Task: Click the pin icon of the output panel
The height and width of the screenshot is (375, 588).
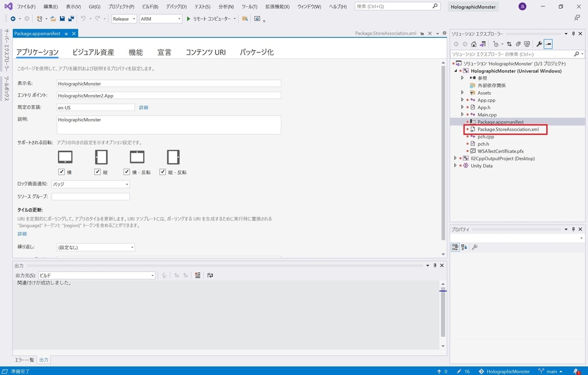Action: point(435,265)
